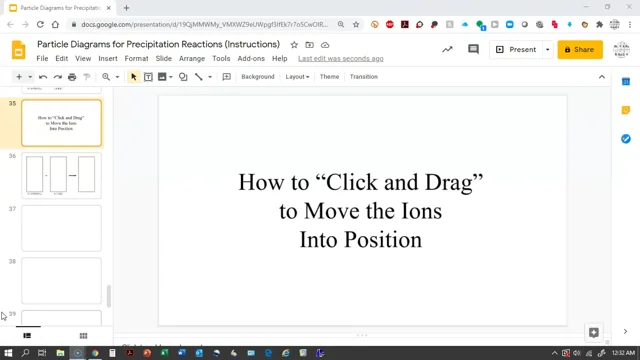
Task: Click the Paint format icon
Action: 87,77
